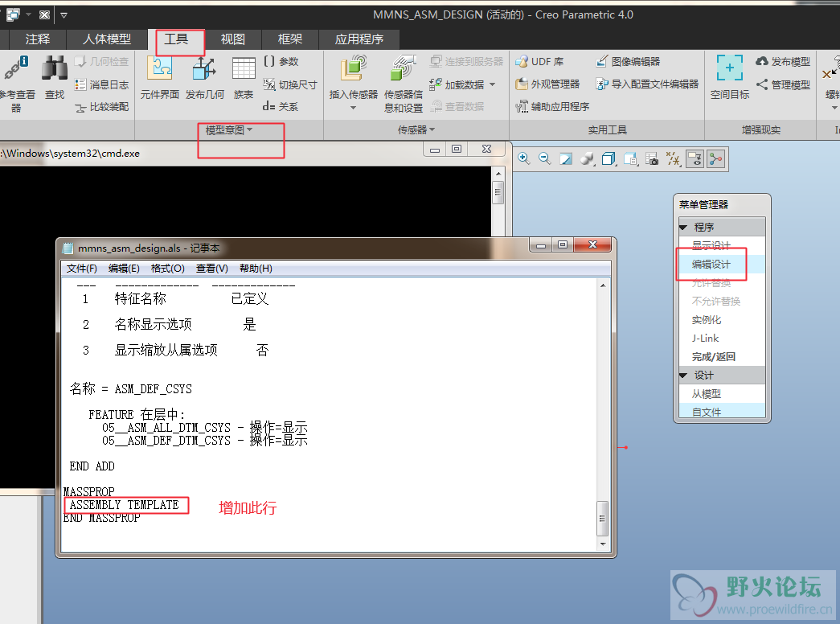The width and height of the screenshot is (840, 624).
Task: Click 管理模型 manage model
Action: pos(783,84)
